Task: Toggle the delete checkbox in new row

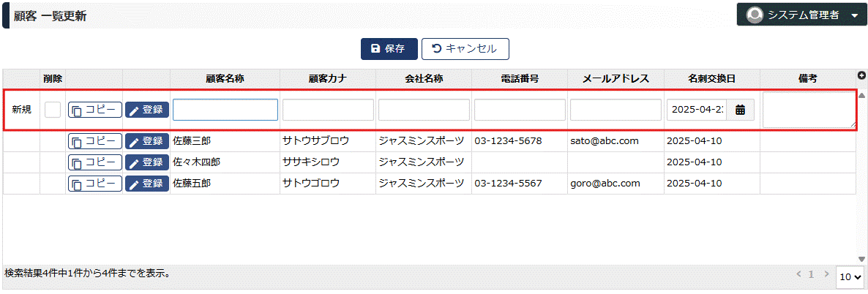Action: pyautogui.click(x=53, y=110)
